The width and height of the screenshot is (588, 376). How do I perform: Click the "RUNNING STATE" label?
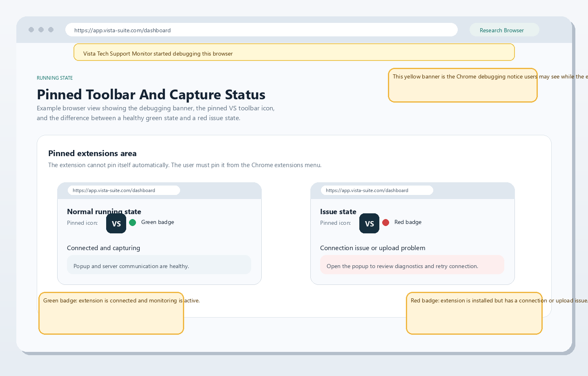pos(55,78)
